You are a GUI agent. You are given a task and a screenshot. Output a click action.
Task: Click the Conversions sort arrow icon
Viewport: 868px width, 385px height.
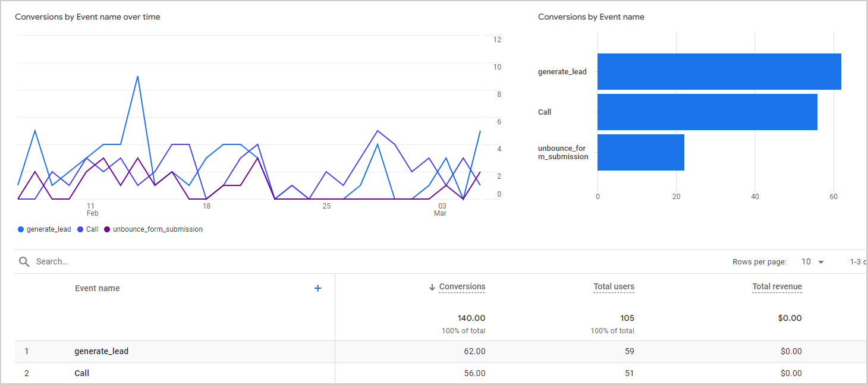tap(432, 288)
